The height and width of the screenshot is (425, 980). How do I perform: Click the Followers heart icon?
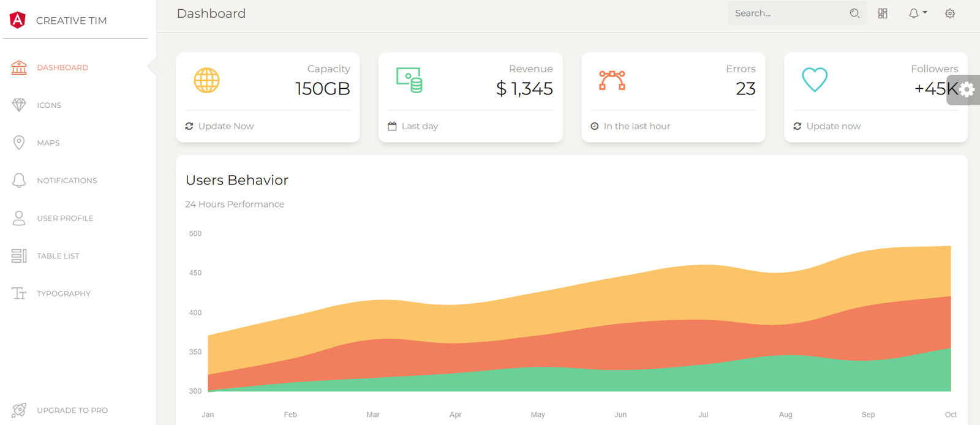point(815,80)
